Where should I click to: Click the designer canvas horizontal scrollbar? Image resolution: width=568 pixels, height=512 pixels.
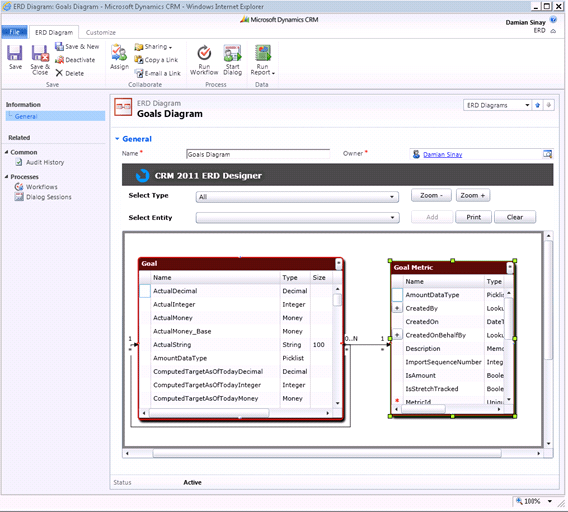pos(327,453)
